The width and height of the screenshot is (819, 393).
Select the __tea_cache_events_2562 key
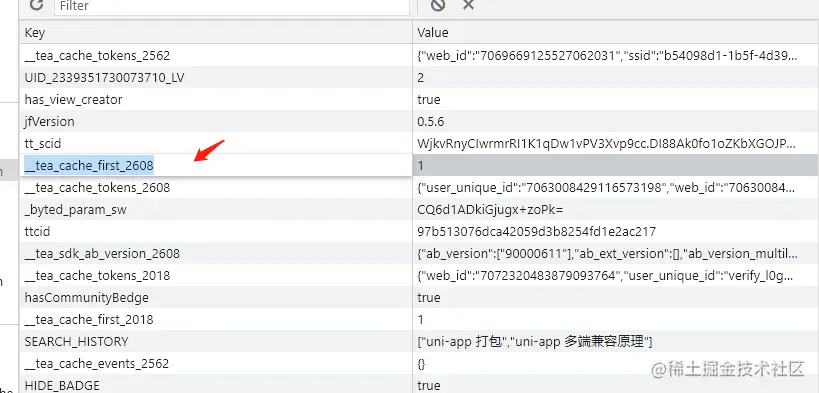point(97,363)
